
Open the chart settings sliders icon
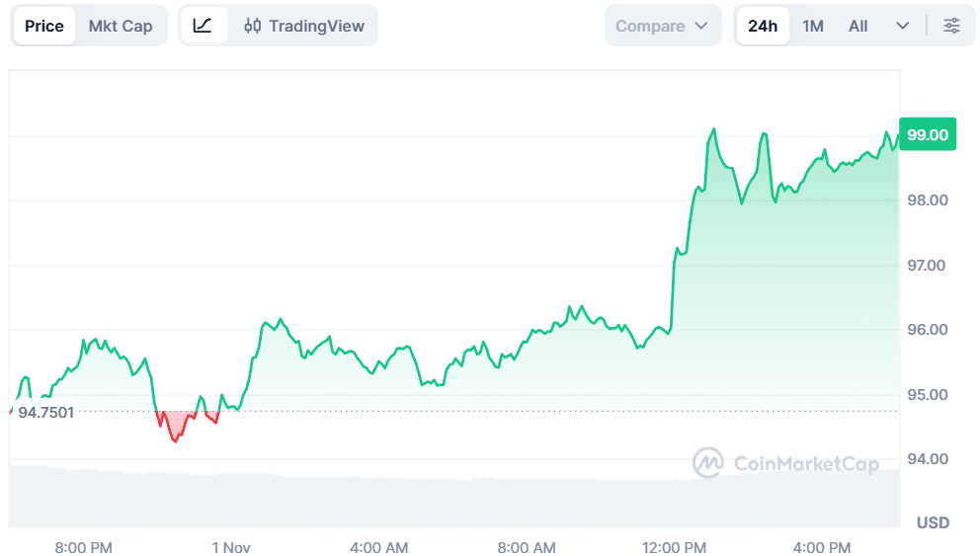(x=951, y=26)
